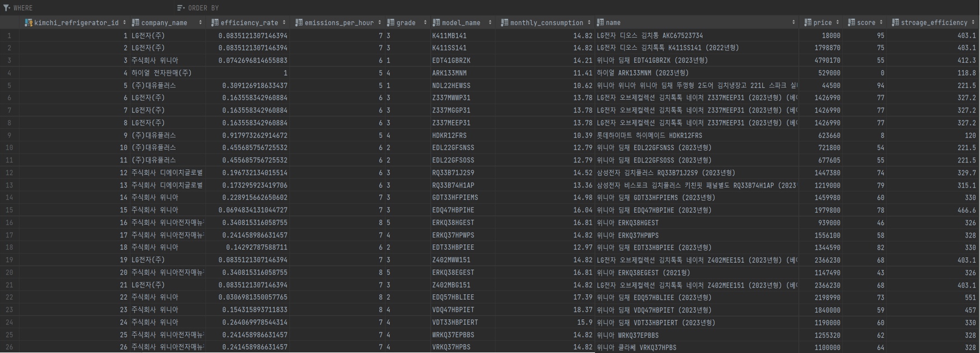Select the name cell LG전자 디오스 김치통 AKC67523734
Screen dimensions: 980x353
(696, 35)
